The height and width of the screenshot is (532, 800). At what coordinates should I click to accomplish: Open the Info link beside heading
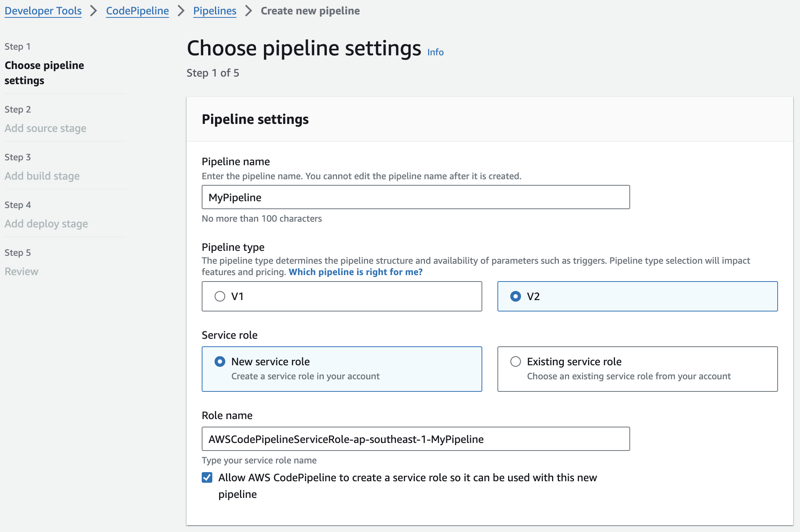[x=435, y=52]
